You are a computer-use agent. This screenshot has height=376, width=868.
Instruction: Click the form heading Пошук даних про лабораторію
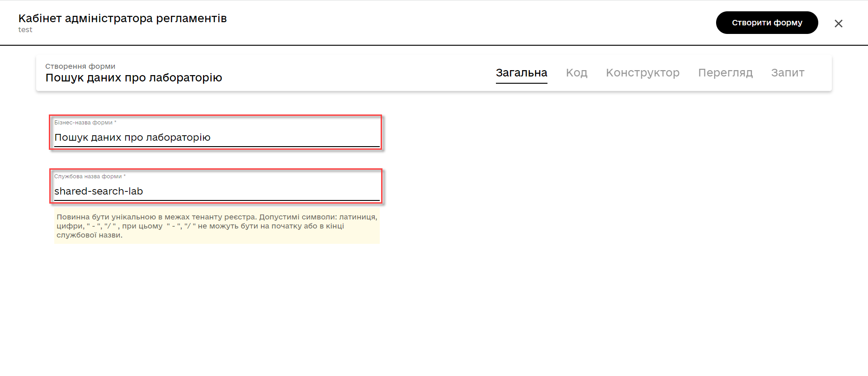(134, 78)
